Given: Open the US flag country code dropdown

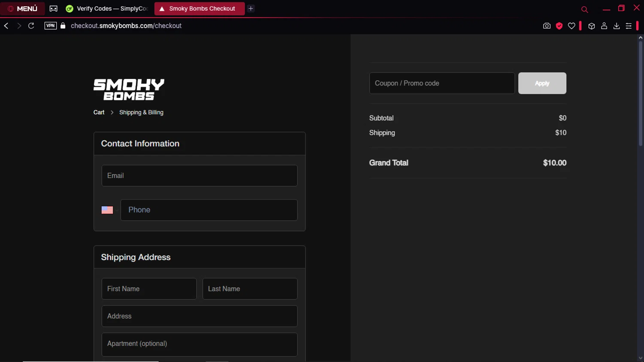Looking at the screenshot, I should tap(110, 210).
